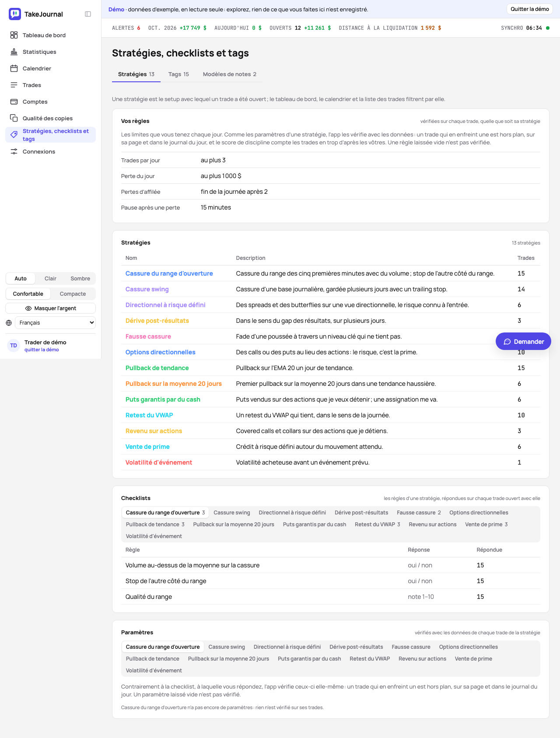Open the Demander chat button
This screenshot has width=560, height=738.
pyautogui.click(x=523, y=342)
